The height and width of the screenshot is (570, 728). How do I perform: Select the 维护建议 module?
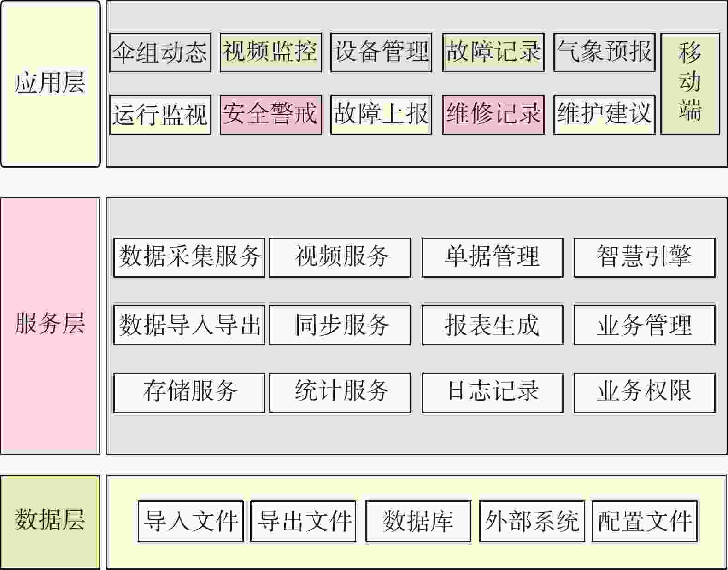pos(605,115)
